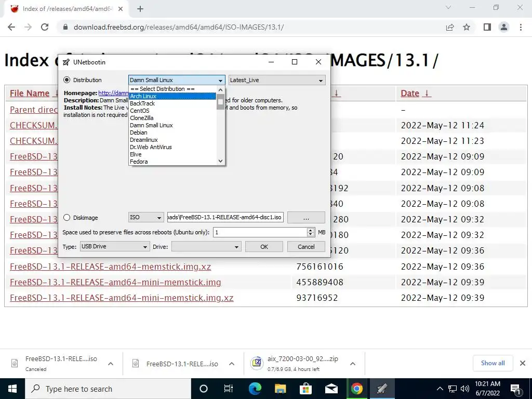Increase preserved space with the up stepper
The image size is (532, 399).
[311, 230]
